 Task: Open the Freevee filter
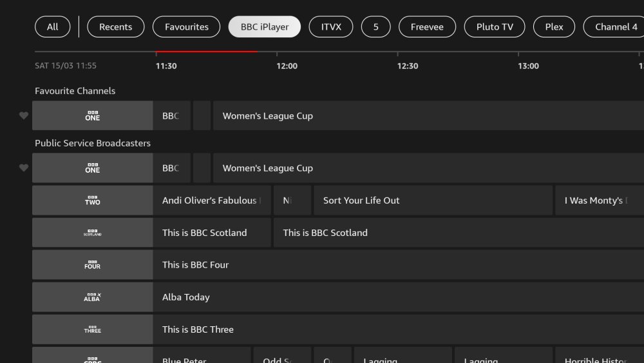point(427,26)
